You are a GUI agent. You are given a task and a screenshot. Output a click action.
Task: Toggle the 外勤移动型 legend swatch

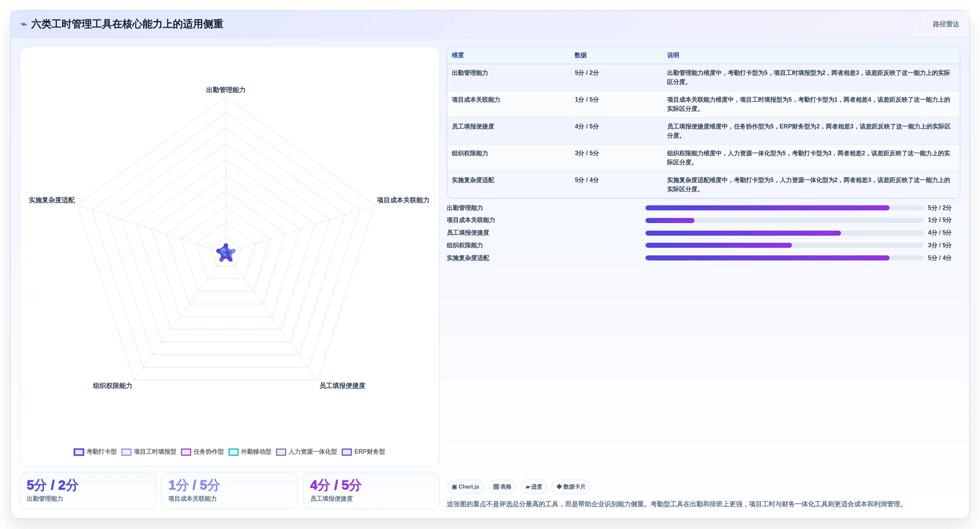point(234,452)
